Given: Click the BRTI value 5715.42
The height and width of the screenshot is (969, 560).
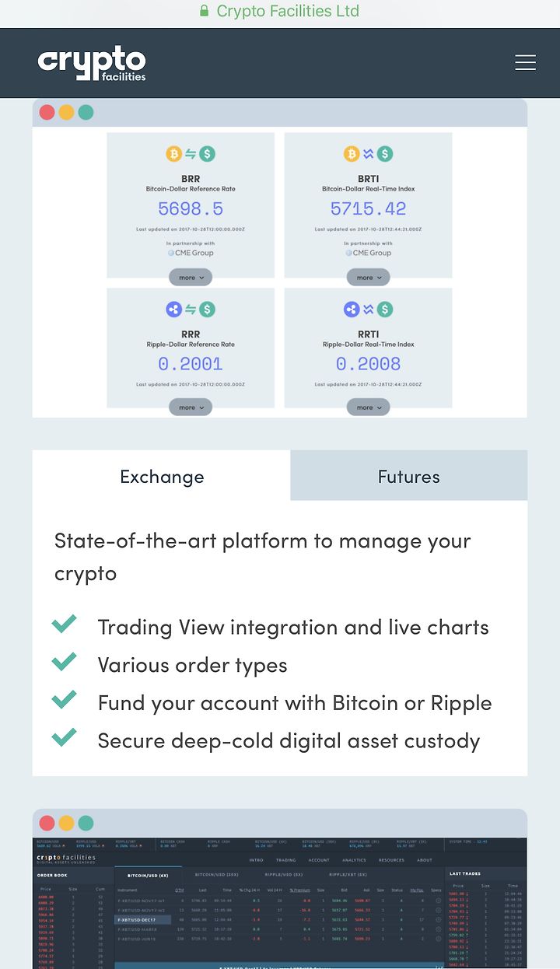Looking at the screenshot, I should coord(368,208).
